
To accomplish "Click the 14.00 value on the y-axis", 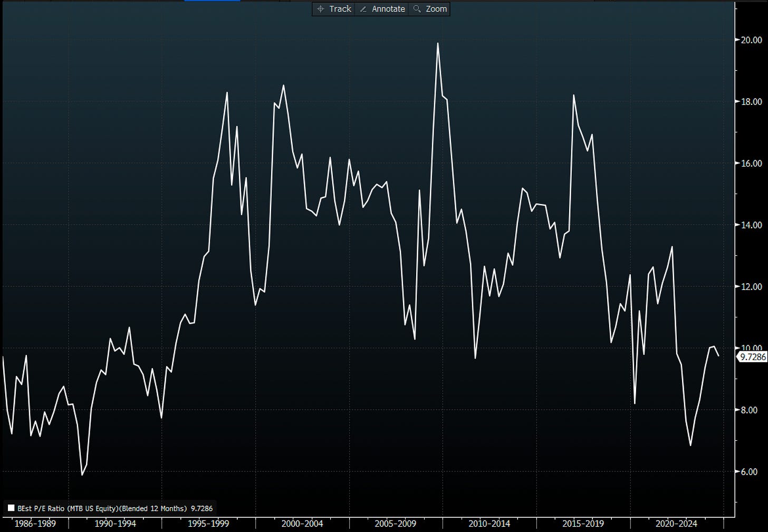I will (x=751, y=225).
